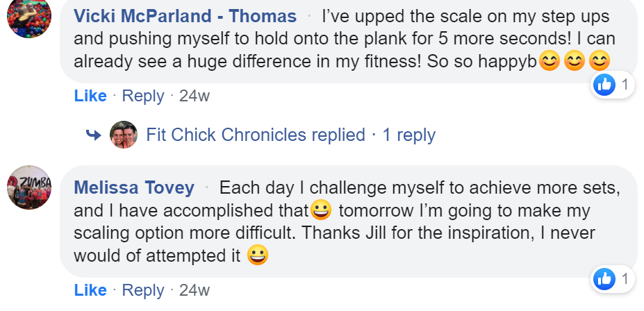Like Melissa Tovey's comment
644x311 pixels.
pyautogui.click(x=90, y=290)
